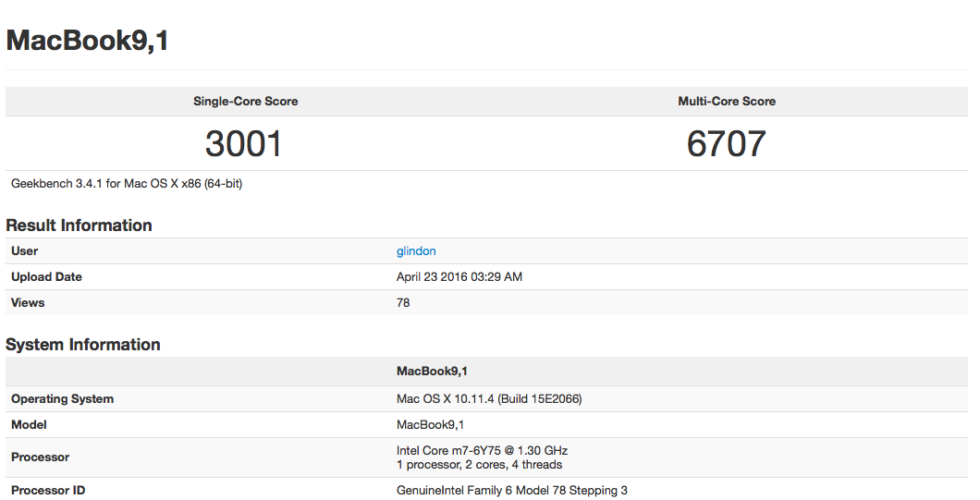Image resolution: width=980 pixels, height=500 pixels.
Task: Click the multi-core score value 6707
Action: click(727, 144)
